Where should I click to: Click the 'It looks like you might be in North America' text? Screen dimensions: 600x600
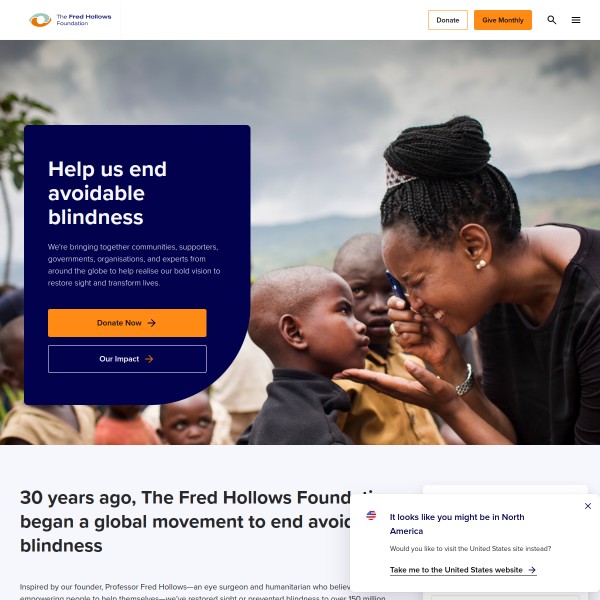(x=457, y=524)
